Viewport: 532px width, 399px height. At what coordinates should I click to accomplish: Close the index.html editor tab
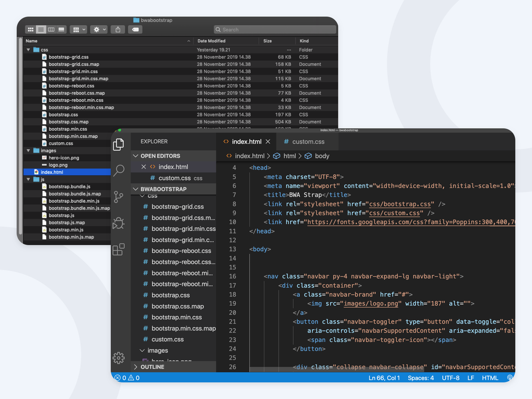coord(268,142)
